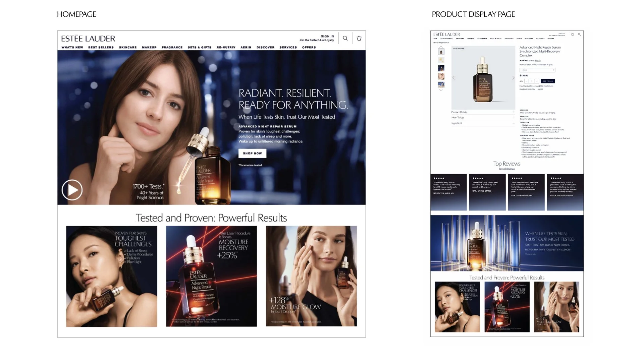Expand the Ingredient section

pyautogui.click(x=483, y=123)
